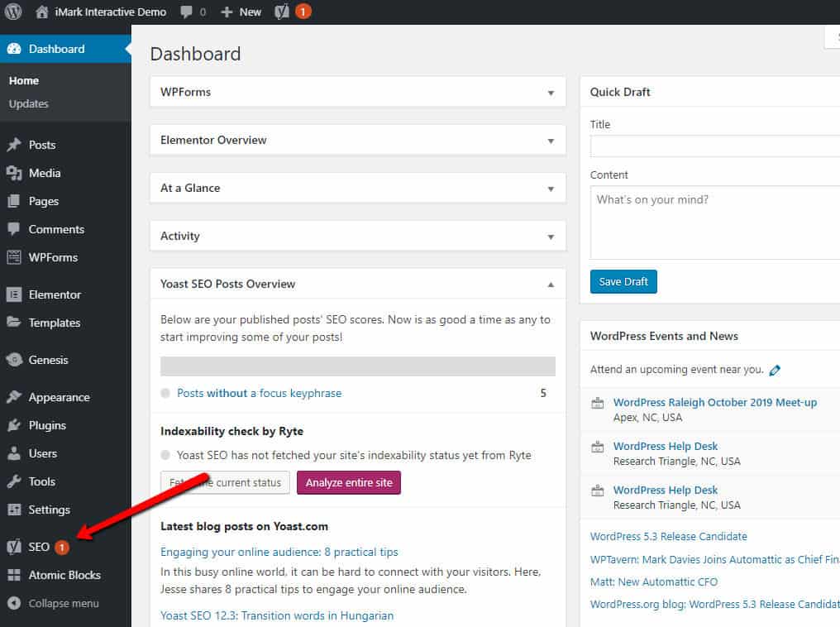Open the comments bubble in admin bar
The height and width of the screenshot is (627, 840).
(186, 12)
